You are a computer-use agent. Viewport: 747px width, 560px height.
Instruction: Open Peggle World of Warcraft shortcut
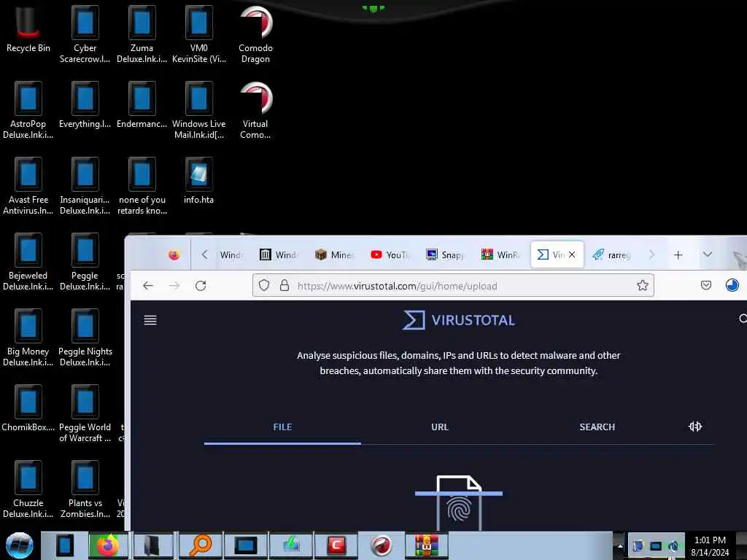point(85,413)
